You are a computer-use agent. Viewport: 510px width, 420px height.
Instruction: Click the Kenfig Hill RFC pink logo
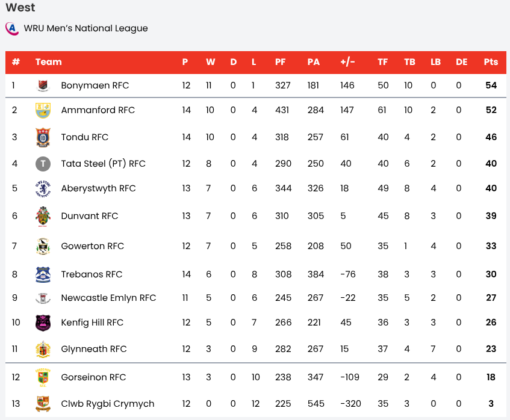point(42,323)
